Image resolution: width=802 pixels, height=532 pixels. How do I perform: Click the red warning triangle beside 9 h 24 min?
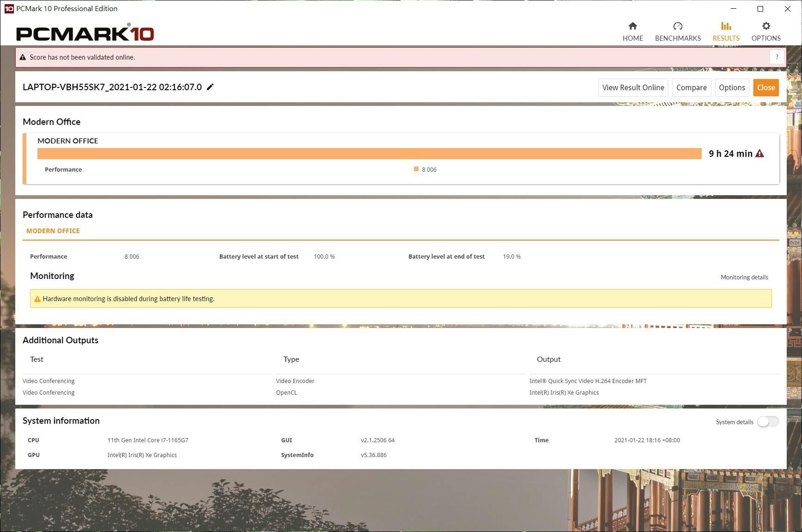[x=759, y=154]
